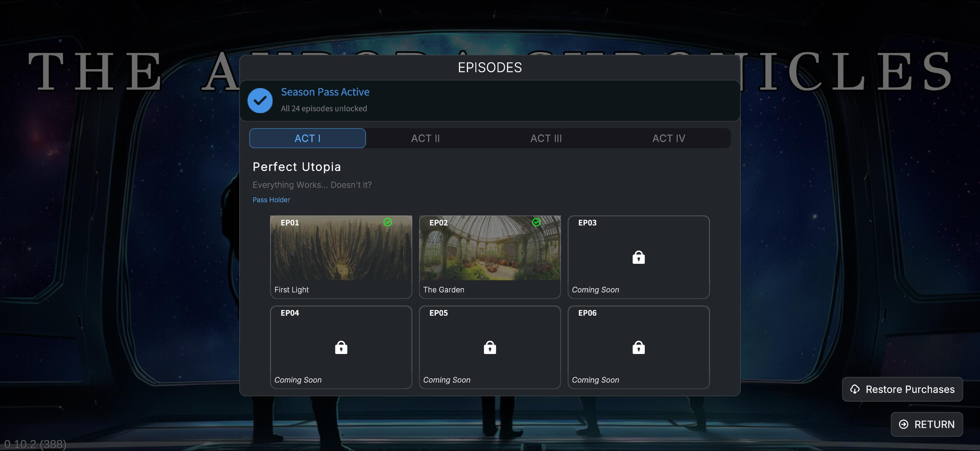Switch to the ACT II tab
This screenshot has height=451, width=980.
tap(425, 138)
